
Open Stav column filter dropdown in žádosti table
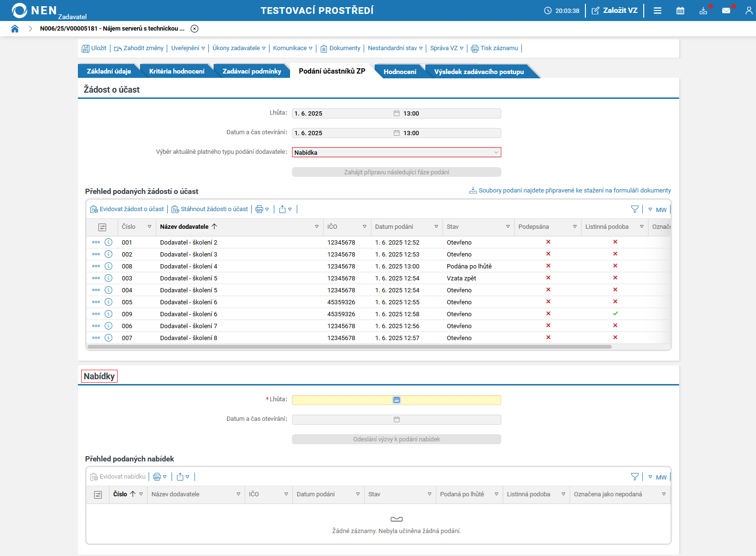[x=508, y=227]
